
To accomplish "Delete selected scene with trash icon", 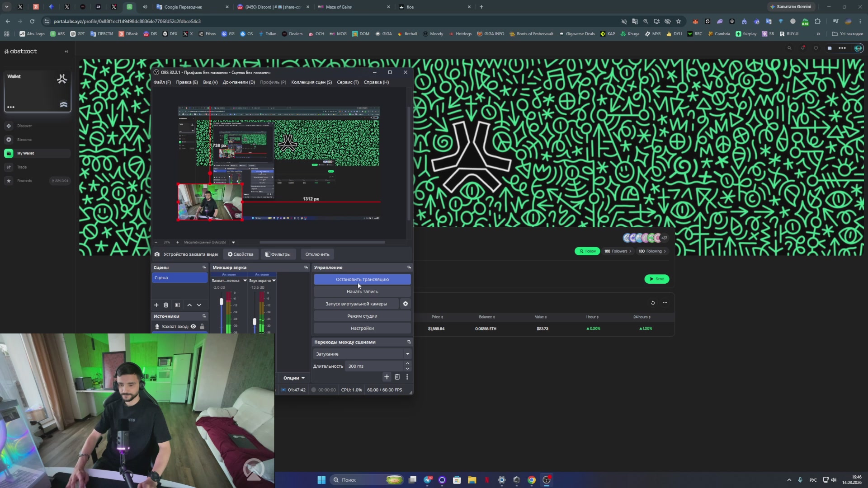I will pyautogui.click(x=166, y=305).
